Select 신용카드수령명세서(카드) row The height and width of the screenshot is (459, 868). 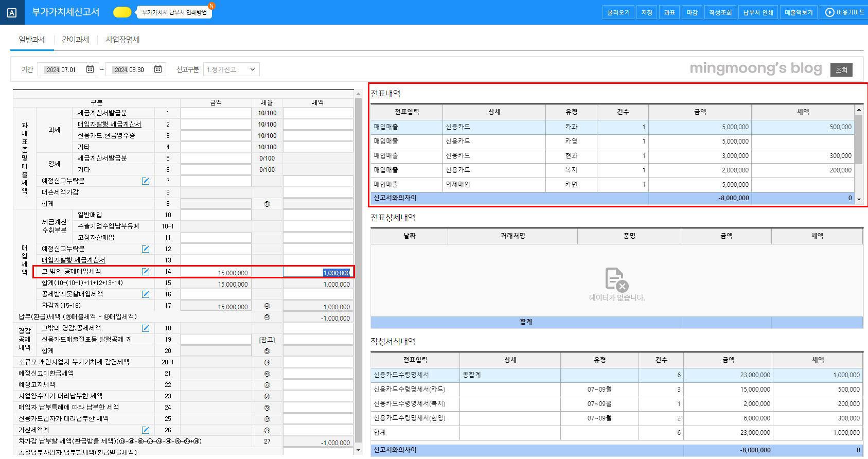pos(616,390)
